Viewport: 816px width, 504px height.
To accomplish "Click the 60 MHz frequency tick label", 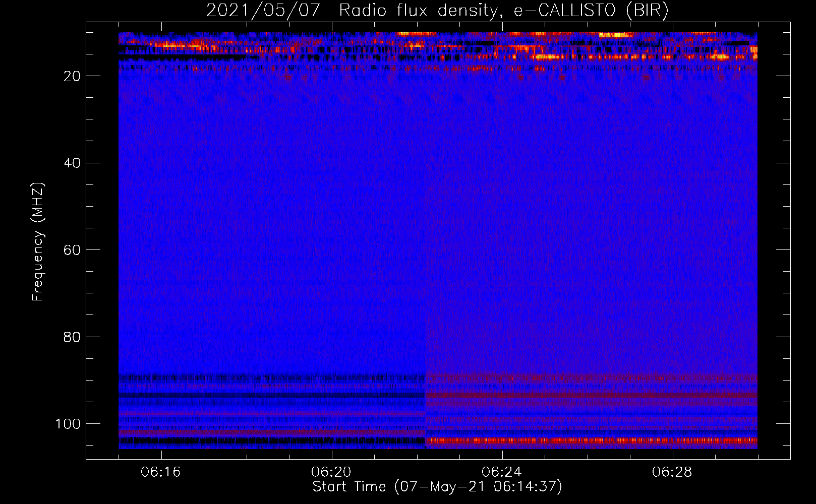I will (73, 250).
